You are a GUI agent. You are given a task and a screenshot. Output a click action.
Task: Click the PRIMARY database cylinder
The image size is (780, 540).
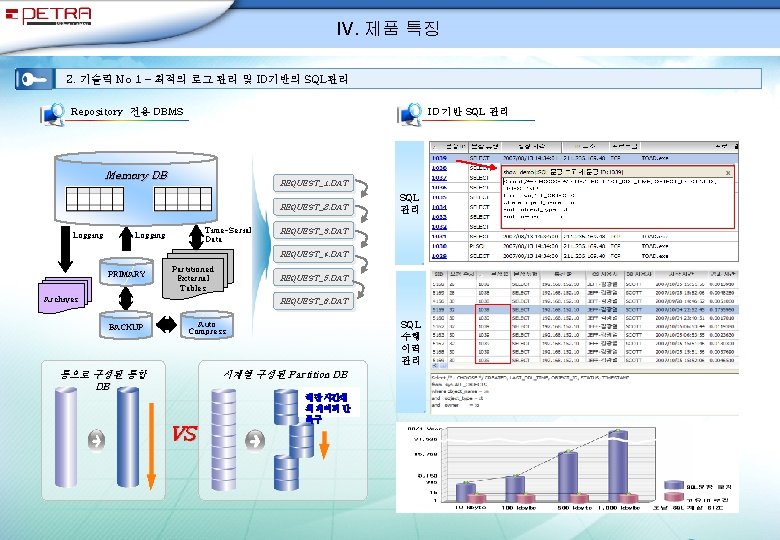(126, 272)
